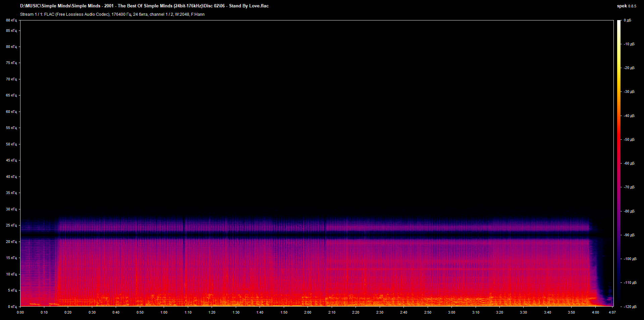Click the 20 кГц frequency axis label
The image size is (644, 320).
pyautogui.click(x=11, y=242)
